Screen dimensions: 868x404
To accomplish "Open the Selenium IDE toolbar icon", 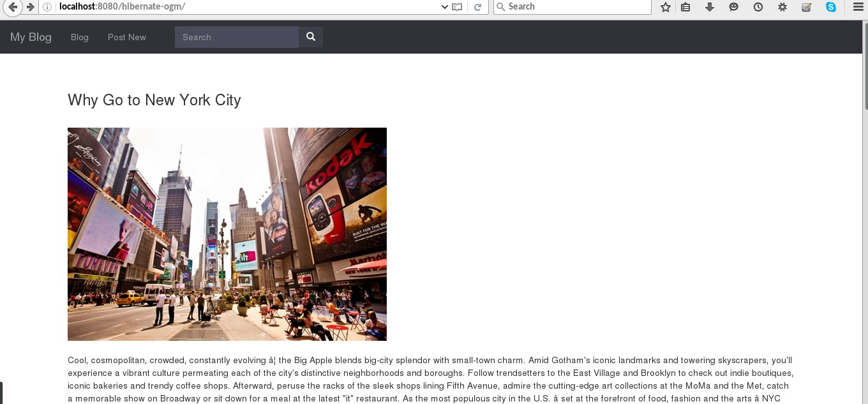I will pyautogui.click(x=806, y=7).
